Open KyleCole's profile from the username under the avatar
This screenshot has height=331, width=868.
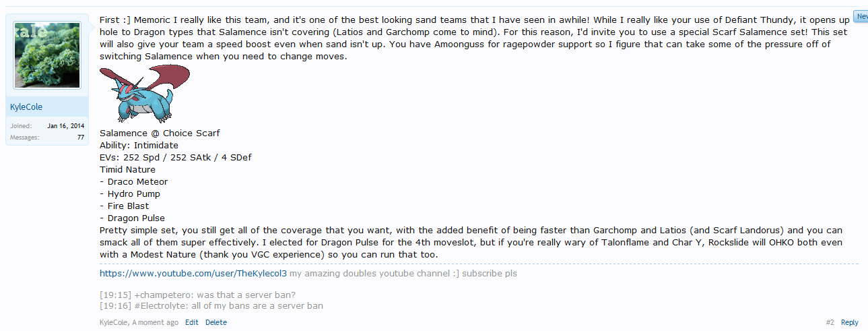[28, 107]
